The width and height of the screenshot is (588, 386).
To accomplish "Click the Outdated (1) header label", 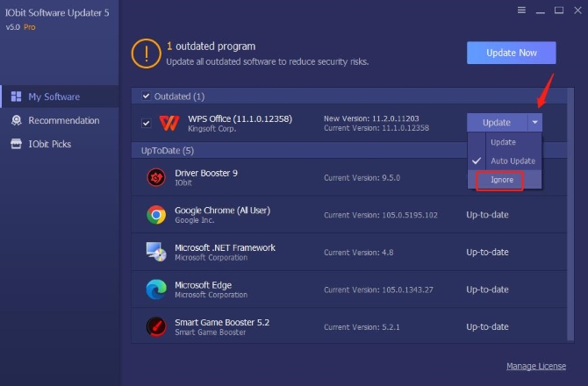I will click(179, 96).
